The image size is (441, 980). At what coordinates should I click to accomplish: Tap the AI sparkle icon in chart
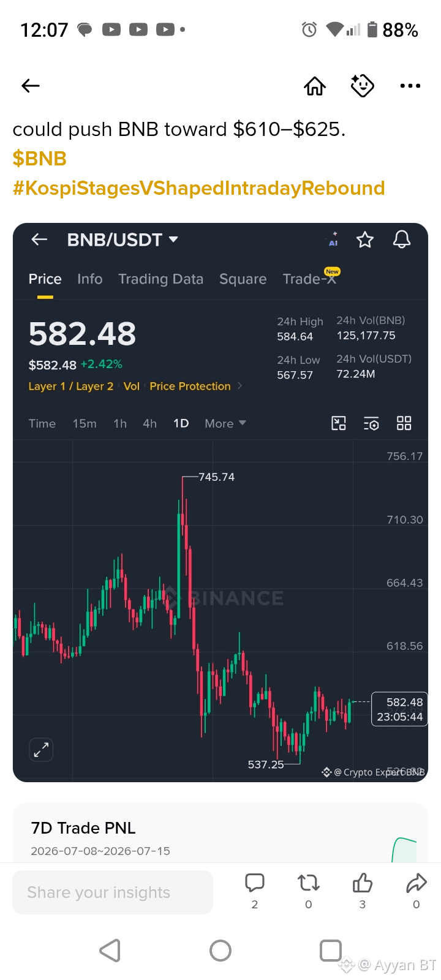[x=333, y=239]
